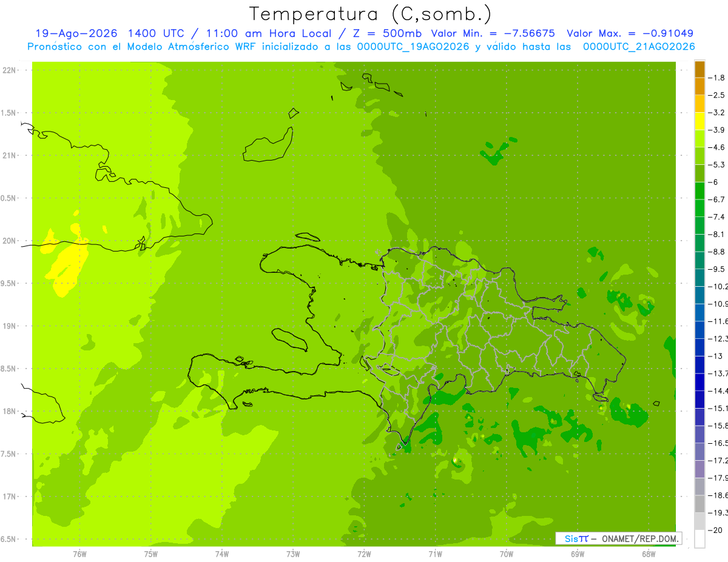Screen dimensions: 728x562
Task: Click the '-3.2' legend value
Action: pyautogui.click(x=717, y=113)
